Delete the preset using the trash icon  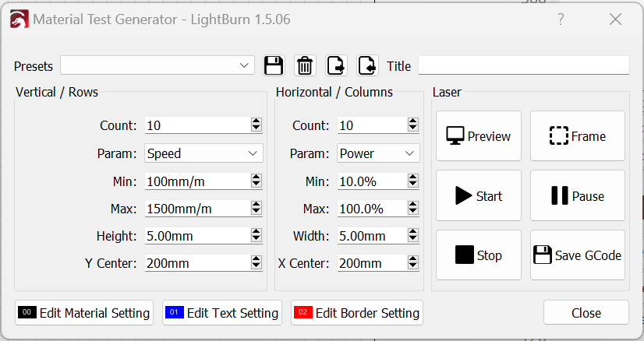[305, 65]
